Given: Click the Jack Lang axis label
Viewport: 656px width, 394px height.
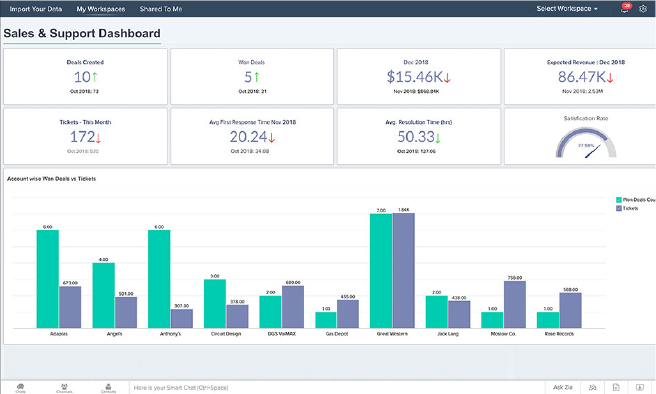Looking at the screenshot, I should point(448,334).
